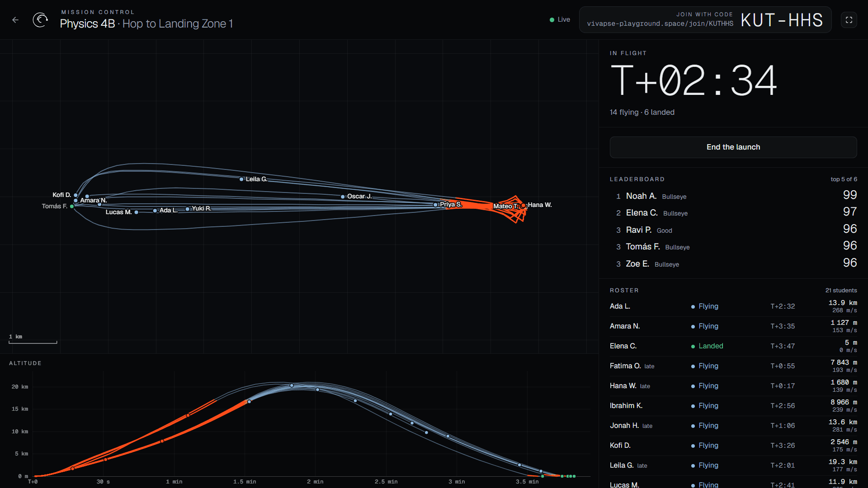Screen dimensions: 868x488
Task: Click the green Live status indicator
Action: 560,19
